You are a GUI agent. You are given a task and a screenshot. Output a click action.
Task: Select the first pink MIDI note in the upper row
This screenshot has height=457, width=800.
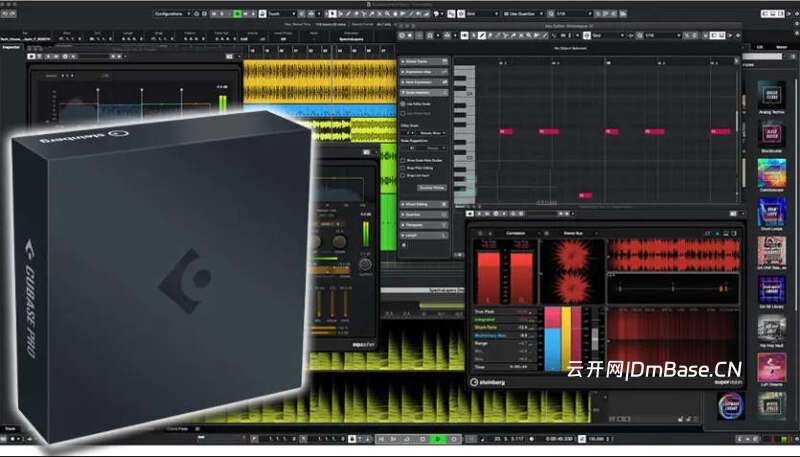[x=506, y=132]
